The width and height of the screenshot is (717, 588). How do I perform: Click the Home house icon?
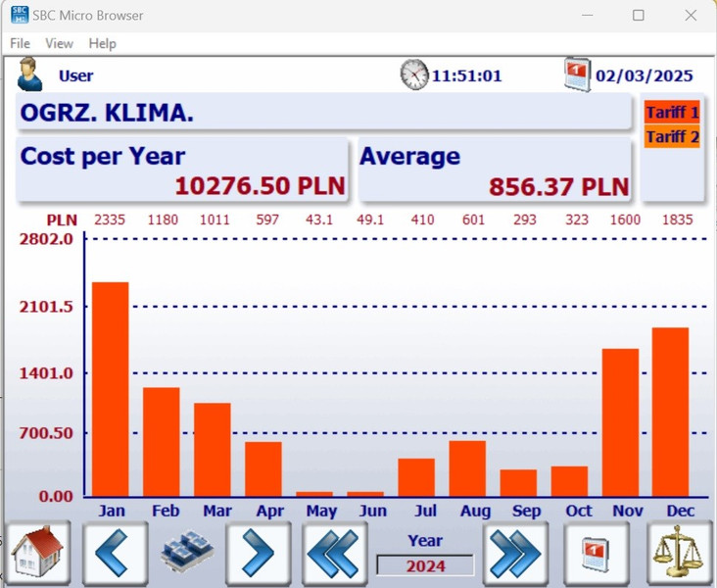coord(39,554)
